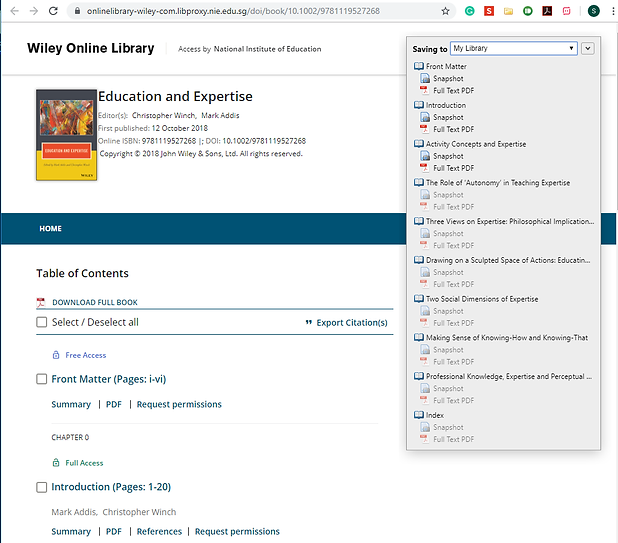Open Summary link under Front Matter
Viewport: 618px width, 543px height.
71,404
